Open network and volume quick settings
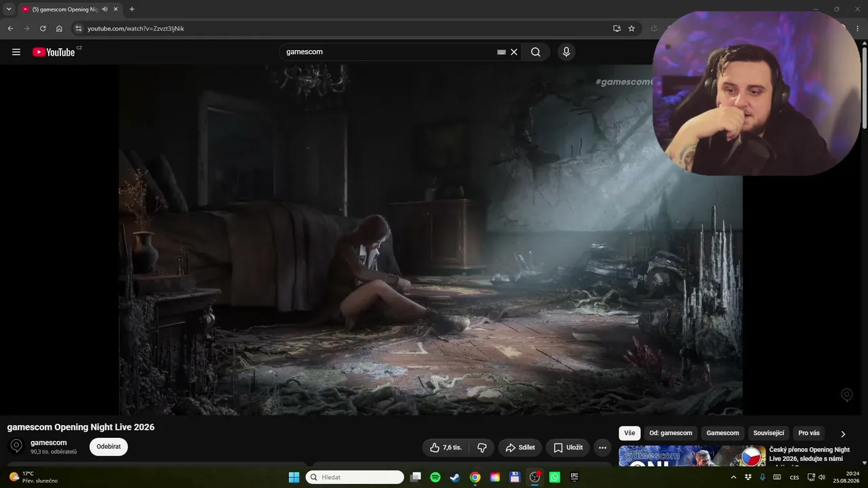The height and width of the screenshot is (488, 868). (816, 477)
